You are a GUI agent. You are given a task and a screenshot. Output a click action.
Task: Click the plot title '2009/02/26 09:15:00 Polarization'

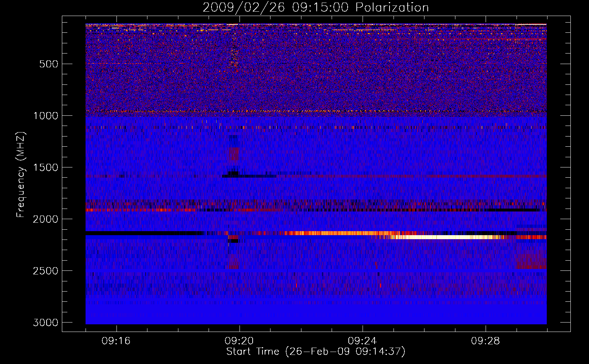(x=316, y=7)
